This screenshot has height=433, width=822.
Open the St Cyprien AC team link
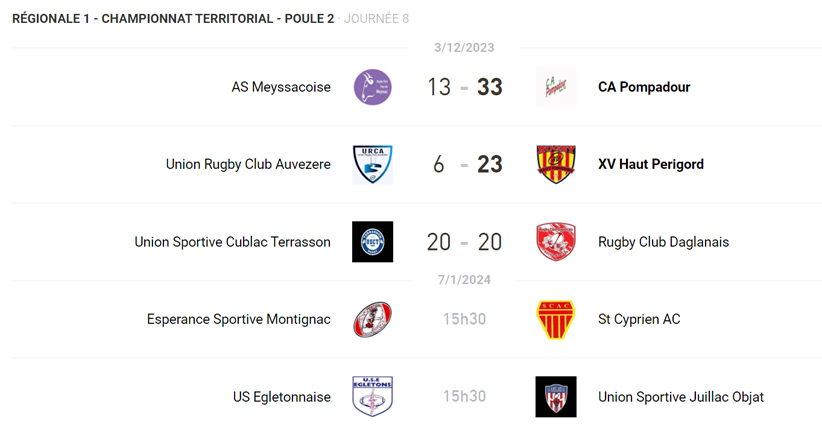coord(639,319)
